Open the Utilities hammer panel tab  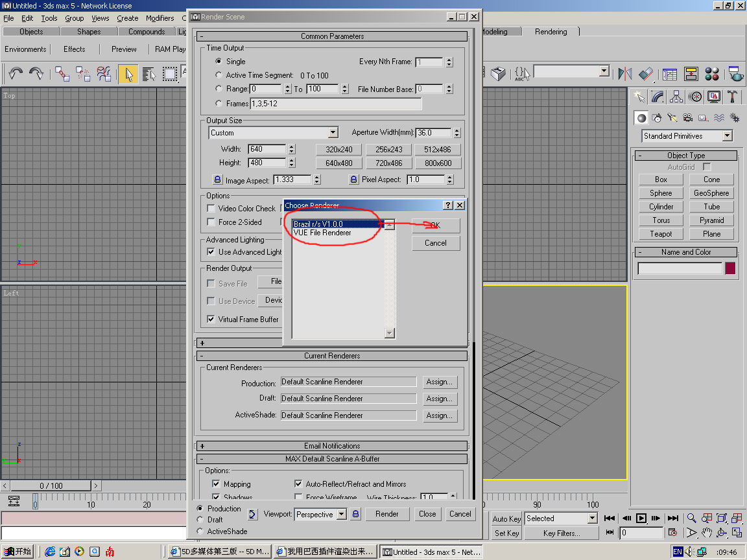(x=732, y=97)
